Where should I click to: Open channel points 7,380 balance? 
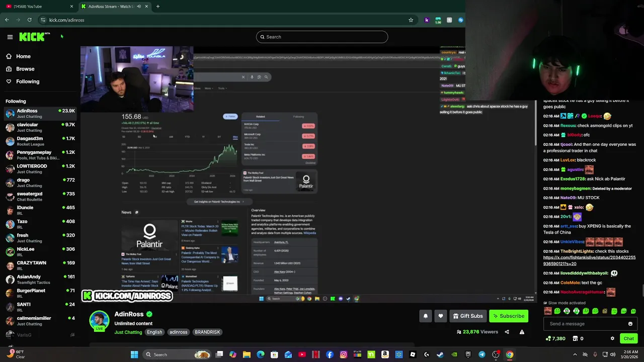coord(555,338)
